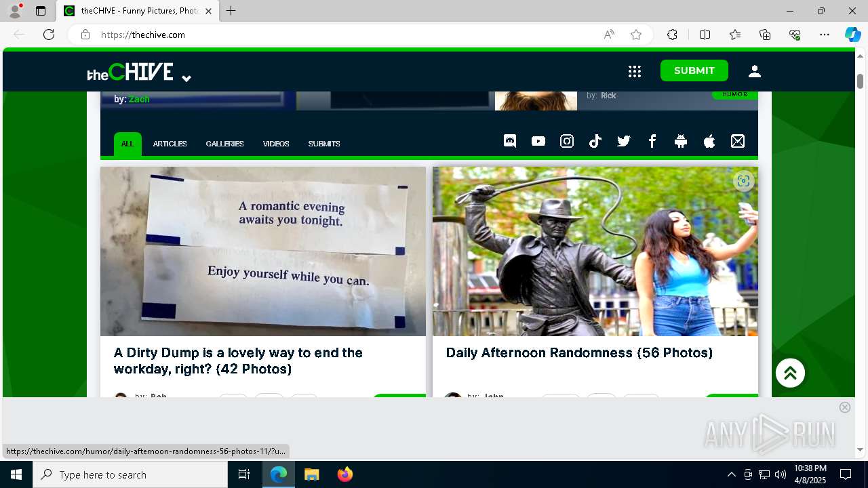
Task: Click author Rick link
Action: tap(608, 96)
